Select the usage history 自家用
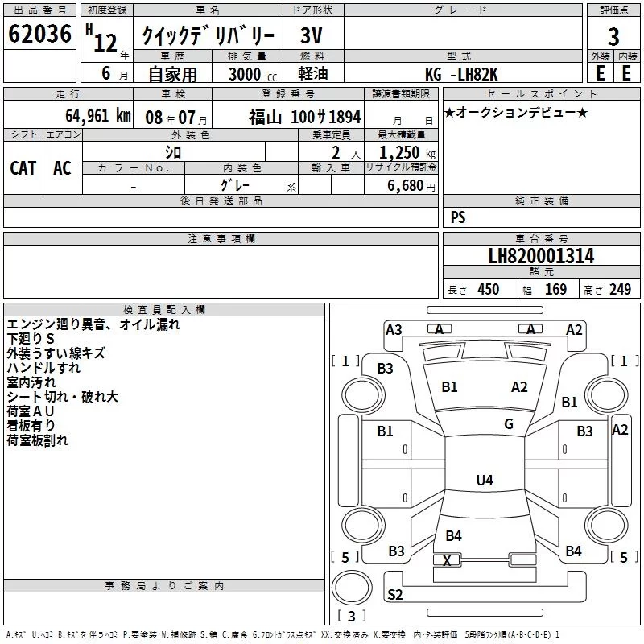This screenshot has height=644, width=644. point(172,74)
